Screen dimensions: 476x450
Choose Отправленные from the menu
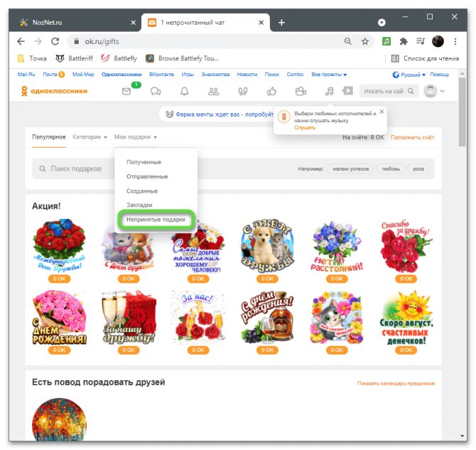point(147,176)
